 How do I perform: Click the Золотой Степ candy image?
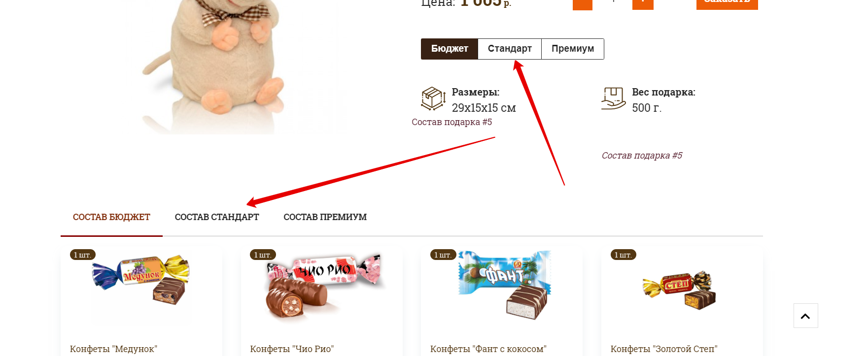click(x=679, y=290)
